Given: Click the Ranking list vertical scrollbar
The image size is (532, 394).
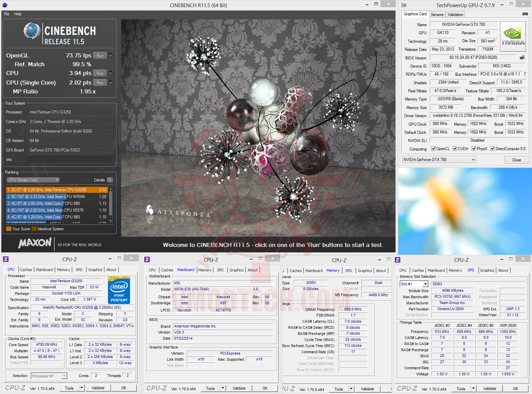Looking at the screenshot, I should tap(111, 204).
